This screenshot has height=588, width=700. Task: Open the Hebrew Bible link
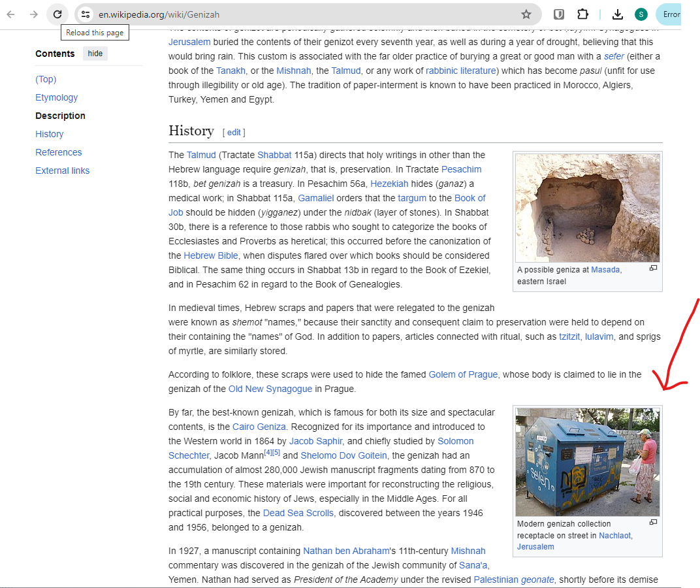point(211,255)
